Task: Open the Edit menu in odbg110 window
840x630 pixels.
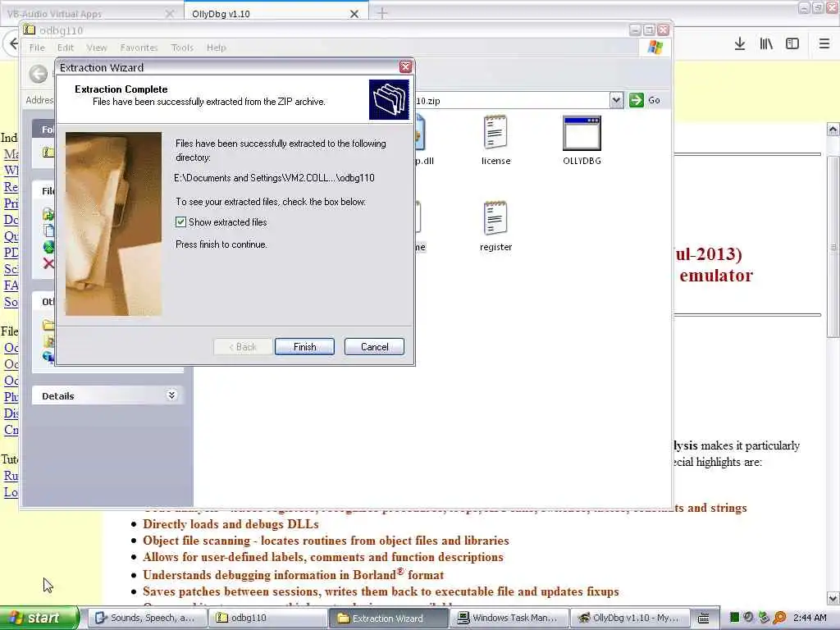Action: point(66,48)
